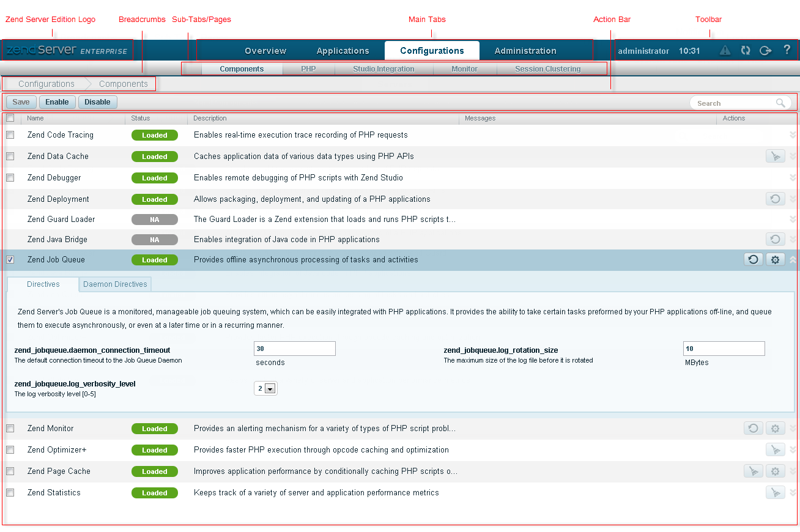The width and height of the screenshot is (800, 532).
Task: Clear the Zend Data Cache with broom icon
Action: click(776, 157)
